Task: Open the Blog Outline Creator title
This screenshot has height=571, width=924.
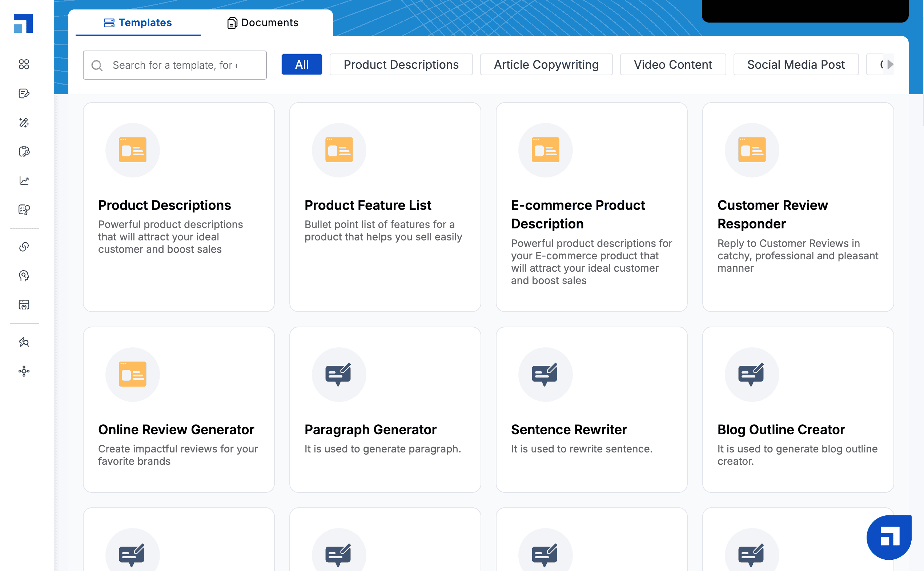Action: 781,430
